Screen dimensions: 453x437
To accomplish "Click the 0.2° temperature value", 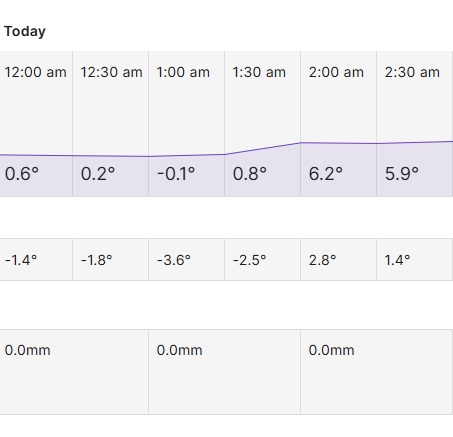I will (x=98, y=174).
